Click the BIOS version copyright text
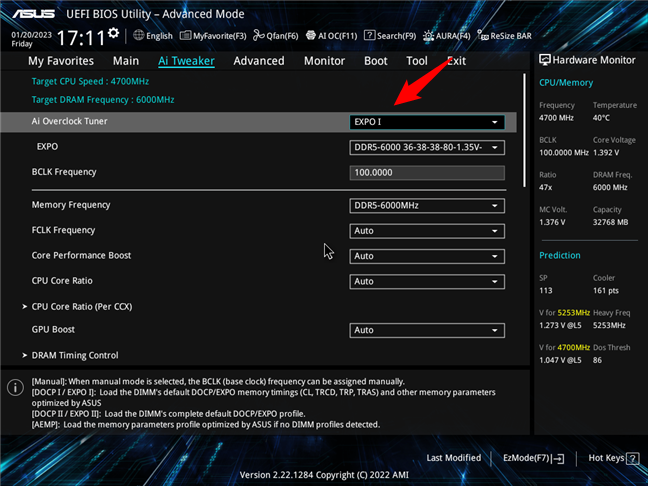Screen dimensions: 648x486 (324, 475)
